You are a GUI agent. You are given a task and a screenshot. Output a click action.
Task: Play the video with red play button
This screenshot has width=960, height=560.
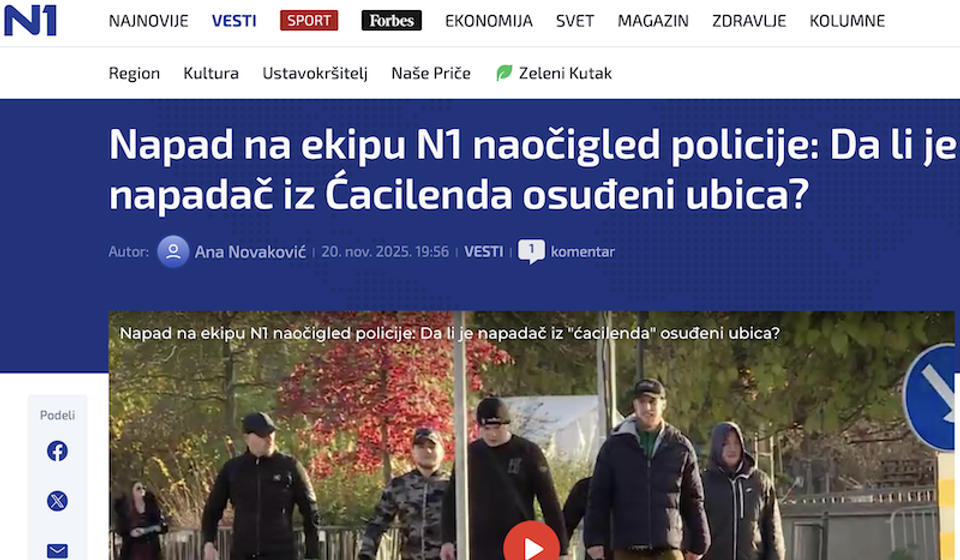coord(531,544)
